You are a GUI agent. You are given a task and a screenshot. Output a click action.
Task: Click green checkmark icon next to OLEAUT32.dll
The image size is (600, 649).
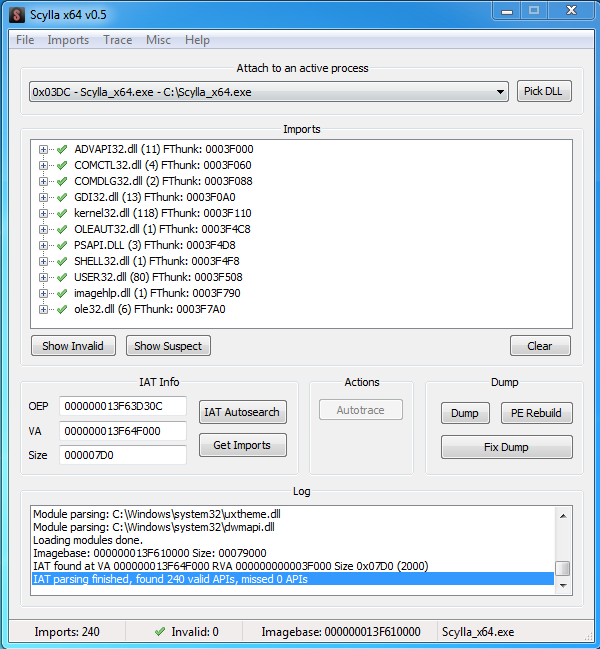(x=62, y=229)
